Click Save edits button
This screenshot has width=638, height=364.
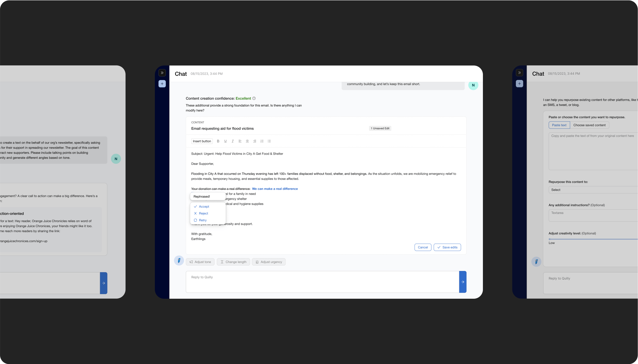pos(447,247)
